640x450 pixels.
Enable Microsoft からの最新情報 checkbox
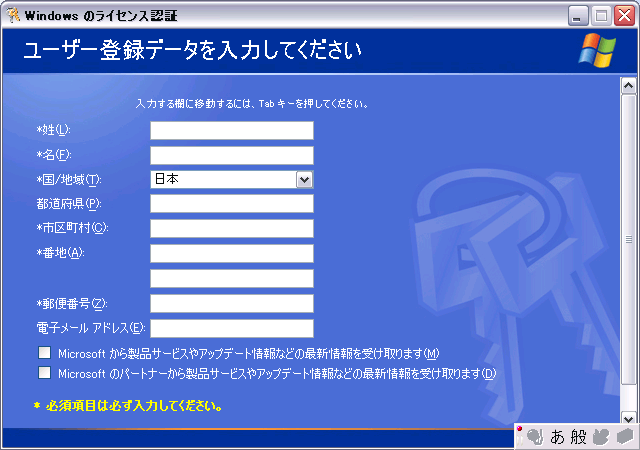44,352
